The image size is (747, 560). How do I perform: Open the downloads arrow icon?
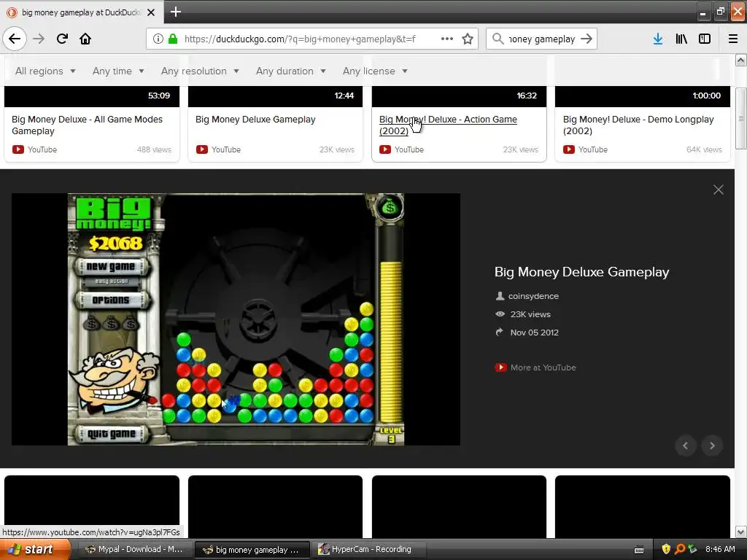[x=658, y=39]
